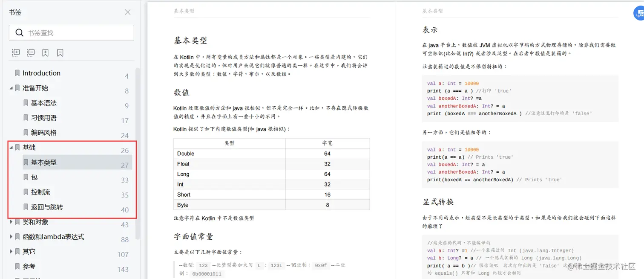Image resolution: width=644 pixels, height=279 pixels.
Task: Collapse the 基础 section chevron
Action: tap(12, 147)
